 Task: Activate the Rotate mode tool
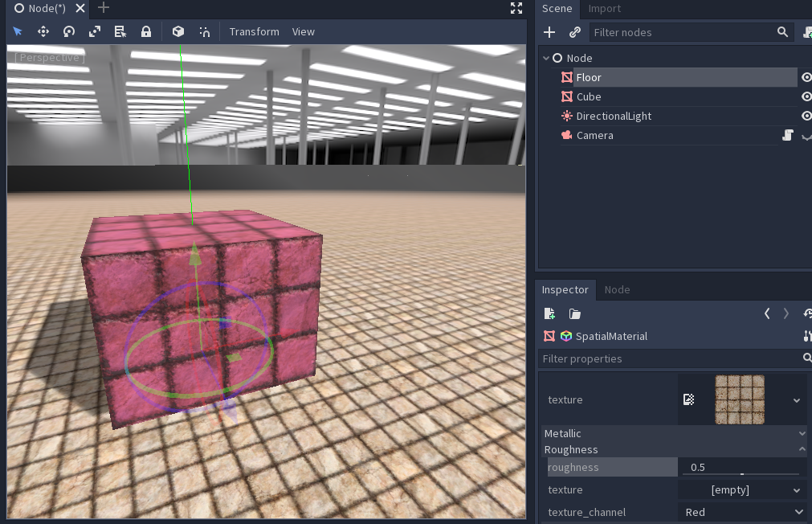click(x=69, y=31)
